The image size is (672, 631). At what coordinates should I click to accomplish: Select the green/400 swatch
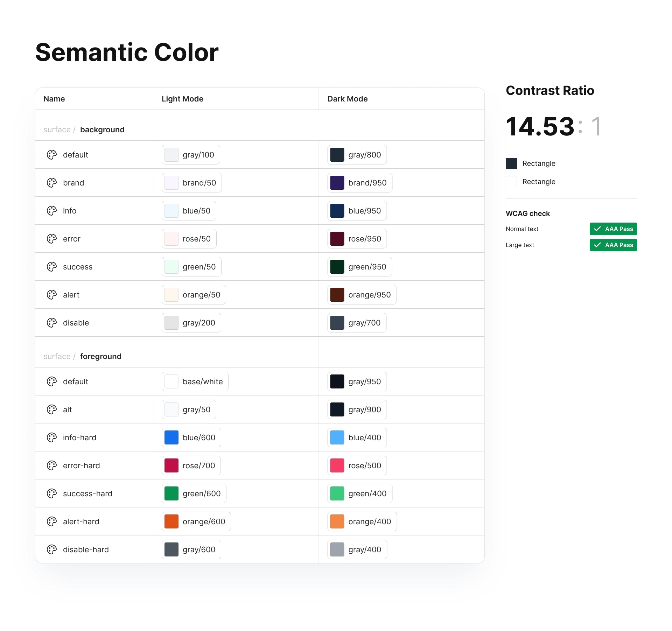(337, 493)
